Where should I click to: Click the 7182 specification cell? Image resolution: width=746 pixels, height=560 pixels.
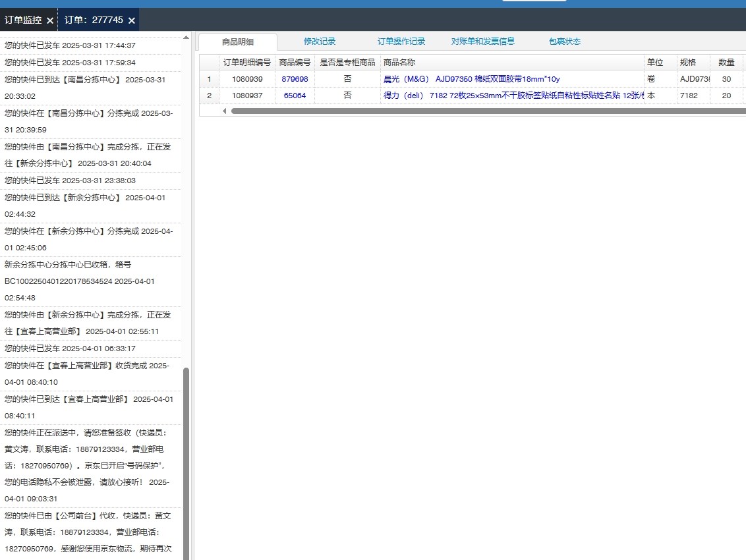[693, 96]
